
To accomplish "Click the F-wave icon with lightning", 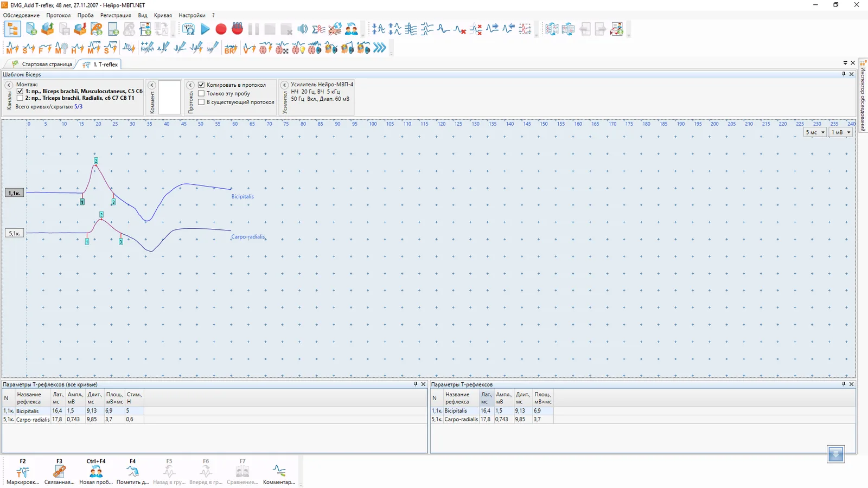I will coord(45,48).
